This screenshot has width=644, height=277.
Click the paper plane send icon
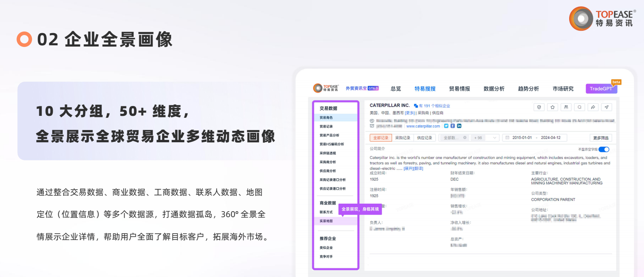tap(607, 107)
